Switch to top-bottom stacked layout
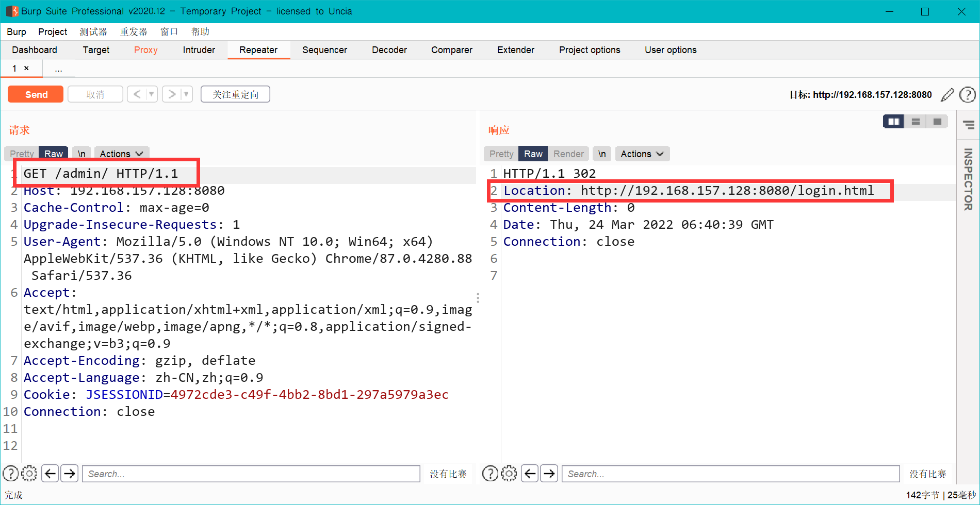The height and width of the screenshot is (505, 980). [x=916, y=122]
